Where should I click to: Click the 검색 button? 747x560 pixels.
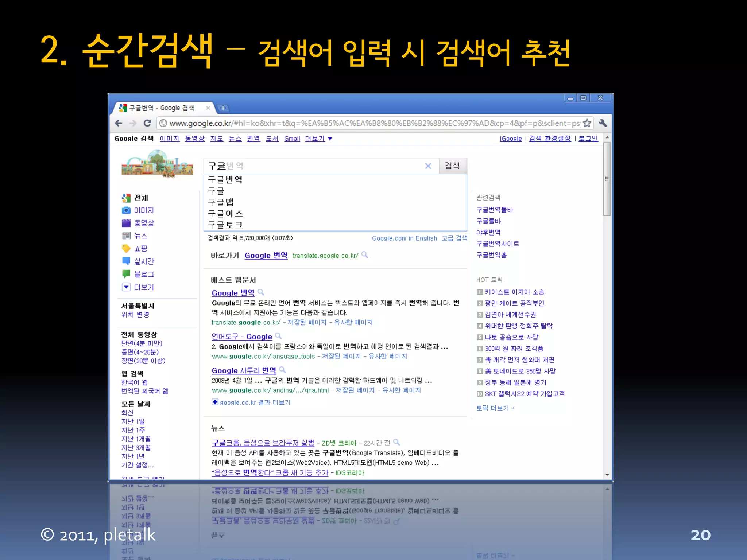(453, 166)
